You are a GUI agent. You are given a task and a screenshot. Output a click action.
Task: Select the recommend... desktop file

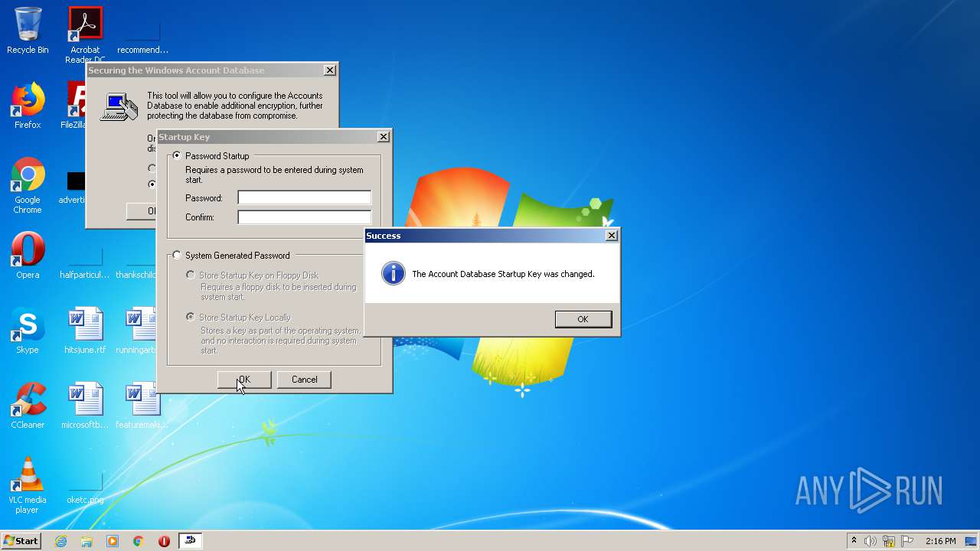click(142, 34)
